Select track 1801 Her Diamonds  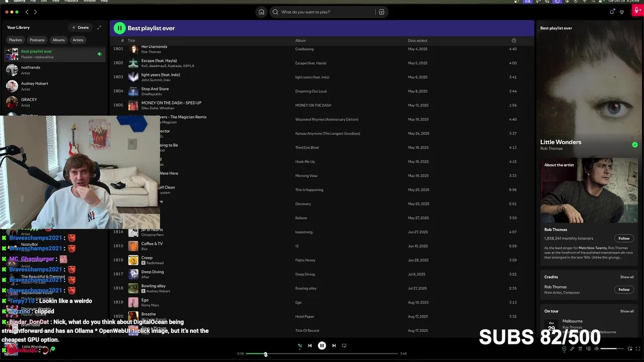click(321, 49)
